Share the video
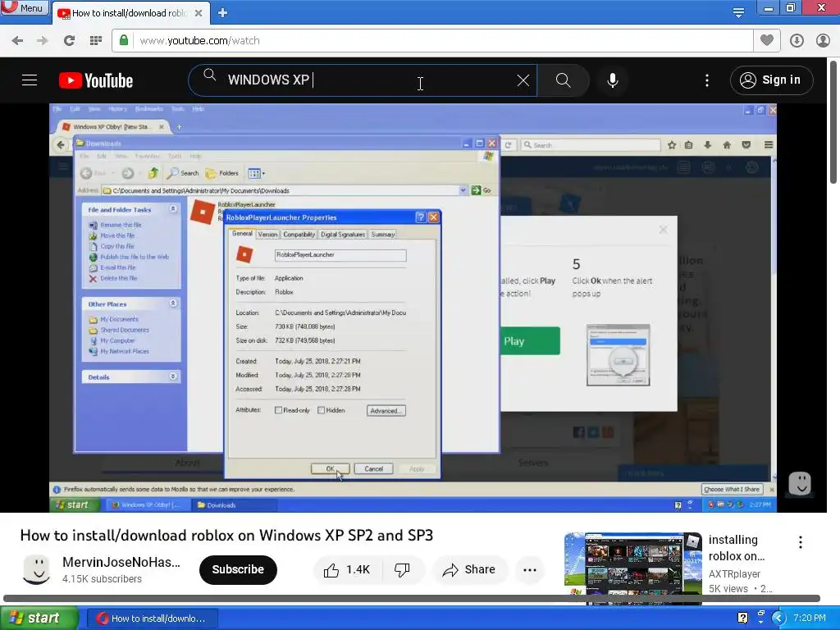The width and height of the screenshot is (840, 630). click(x=468, y=570)
